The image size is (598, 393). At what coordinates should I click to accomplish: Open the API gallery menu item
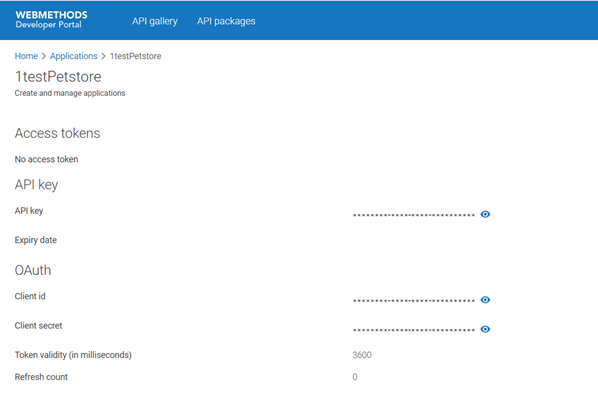pyautogui.click(x=155, y=21)
